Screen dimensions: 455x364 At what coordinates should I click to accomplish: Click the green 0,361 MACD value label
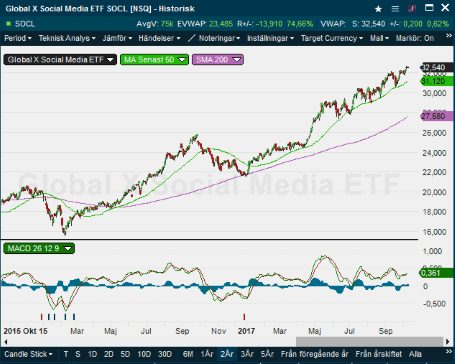(436, 273)
